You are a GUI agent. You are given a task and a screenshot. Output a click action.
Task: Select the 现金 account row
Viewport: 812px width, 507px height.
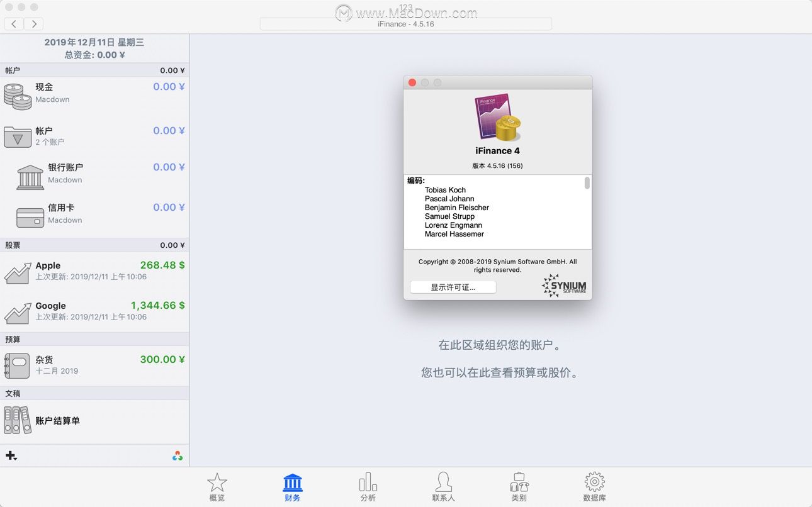(94, 96)
